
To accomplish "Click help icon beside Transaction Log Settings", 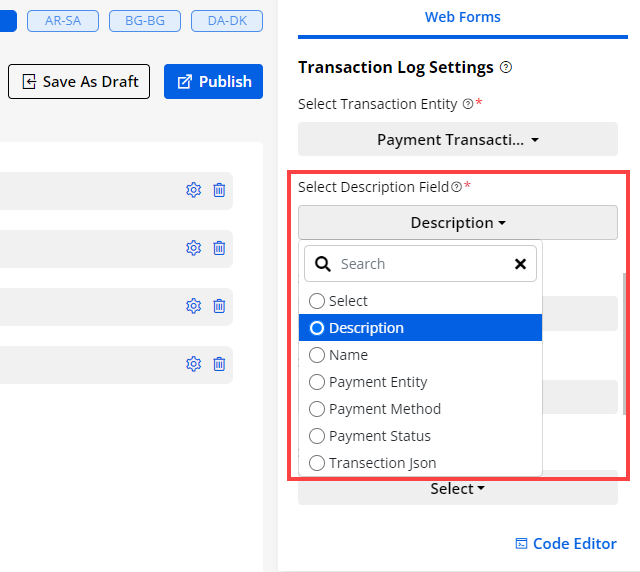I will (506, 68).
